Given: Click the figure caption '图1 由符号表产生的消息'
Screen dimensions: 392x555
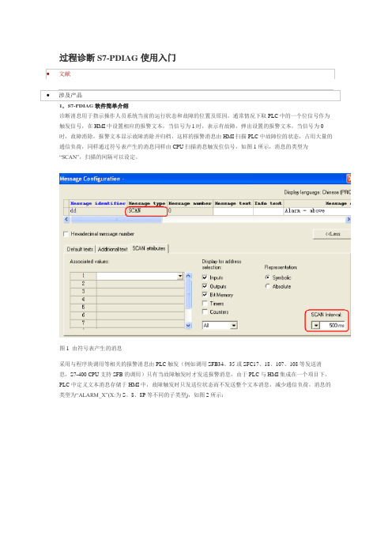Looking at the screenshot, I should point(91,349).
